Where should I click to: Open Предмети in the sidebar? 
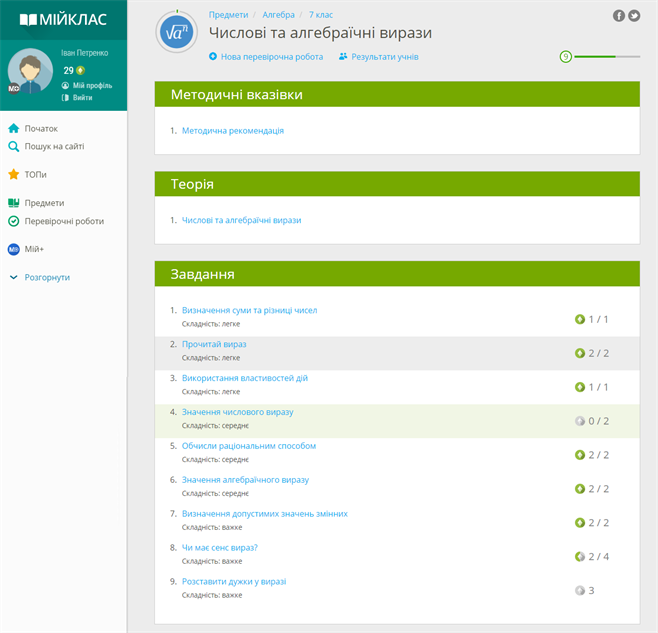click(44, 203)
